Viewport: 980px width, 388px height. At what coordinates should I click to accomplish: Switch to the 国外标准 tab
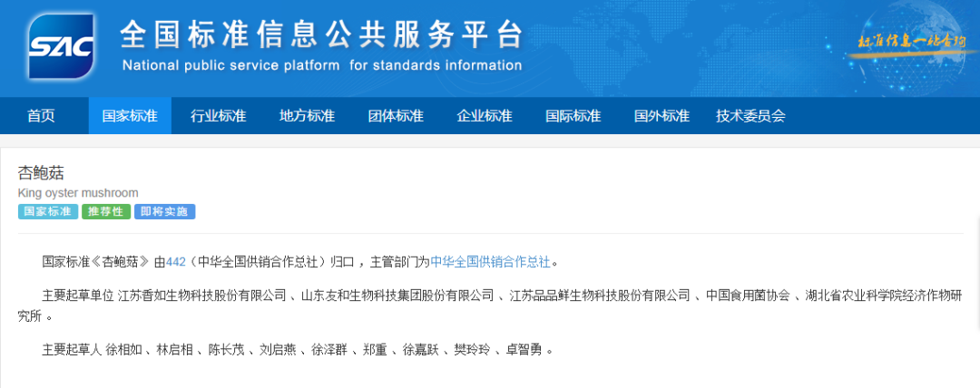click(661, 116)
